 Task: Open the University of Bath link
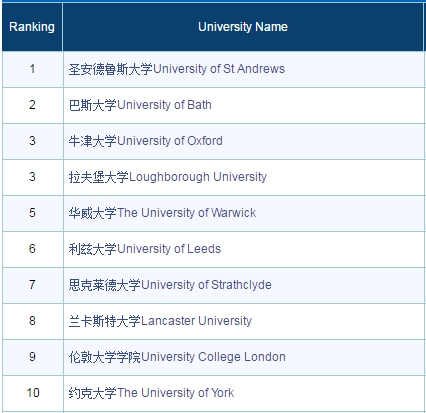[140, 105]
